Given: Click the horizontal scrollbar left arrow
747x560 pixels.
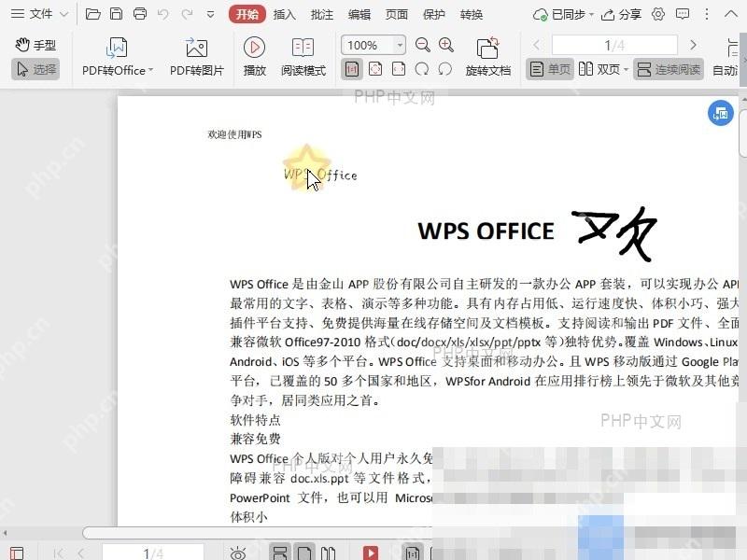Looking at the screenshot, I should (5, 533).
